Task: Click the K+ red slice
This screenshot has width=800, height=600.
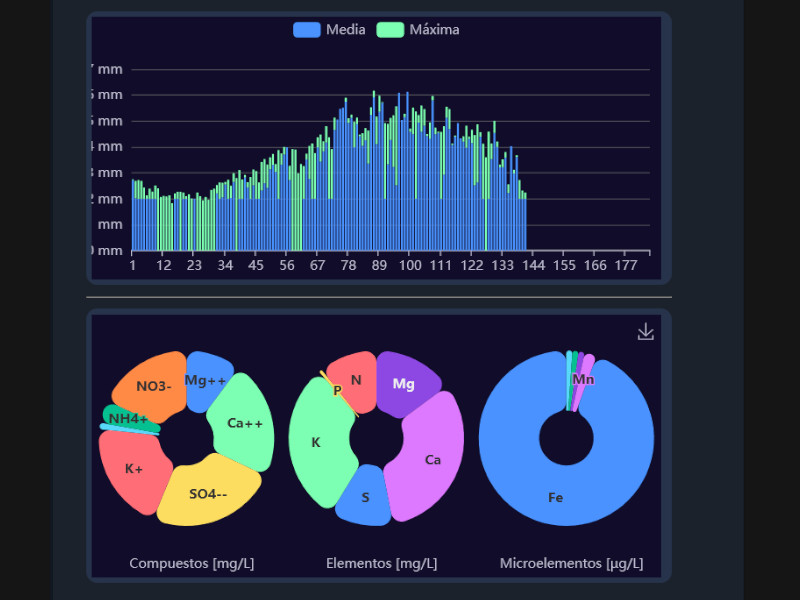Action: (x=133, y=469)
